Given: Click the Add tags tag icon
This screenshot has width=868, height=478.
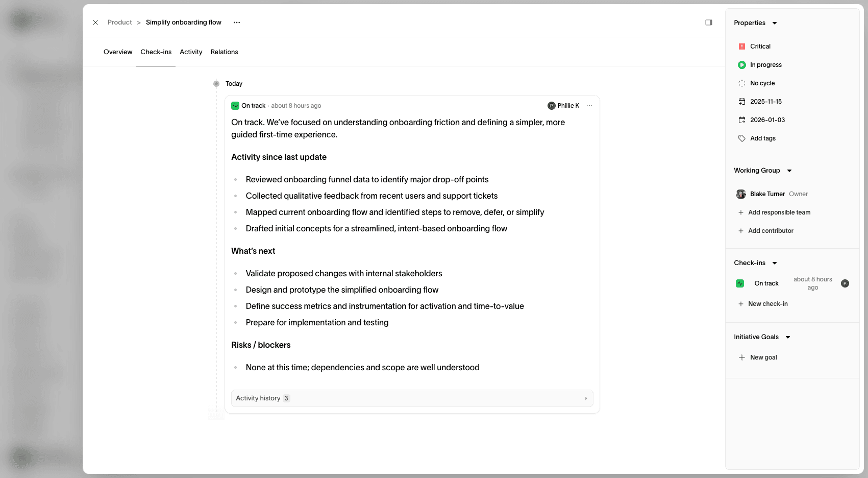Looking at the screenshot, I should pos(742,138).
